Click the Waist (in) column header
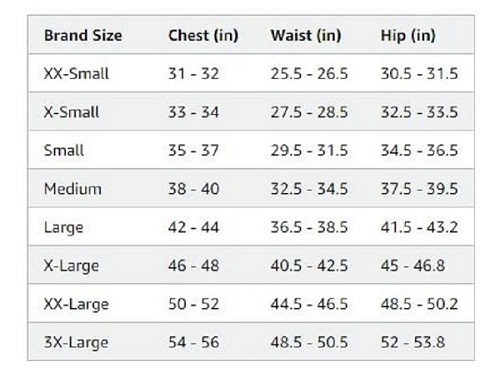500x379 pixels. (306, 35)
